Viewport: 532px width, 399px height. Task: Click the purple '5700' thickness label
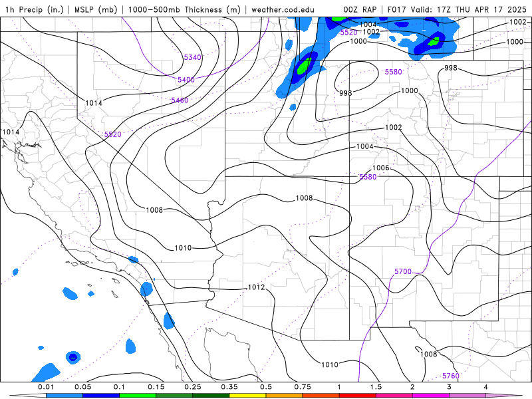coord(403,271)
